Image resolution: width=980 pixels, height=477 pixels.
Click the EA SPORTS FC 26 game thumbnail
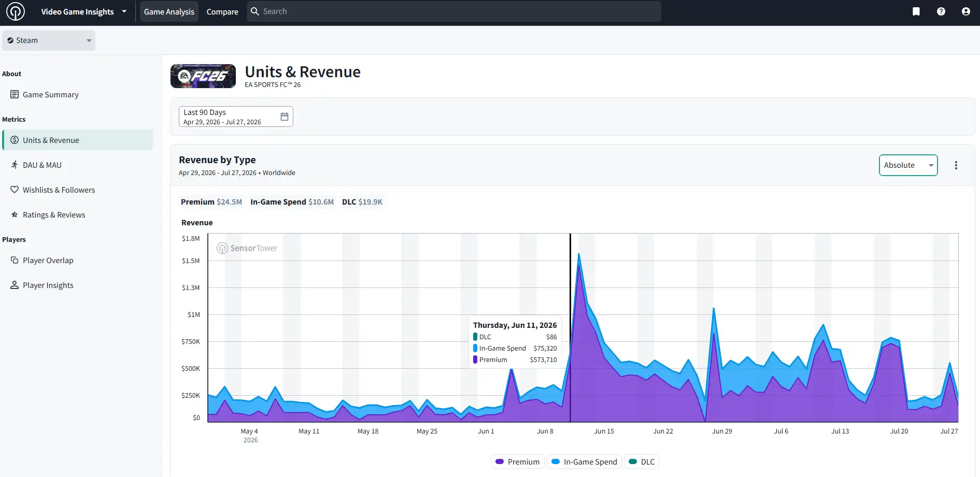click(203, 76)
